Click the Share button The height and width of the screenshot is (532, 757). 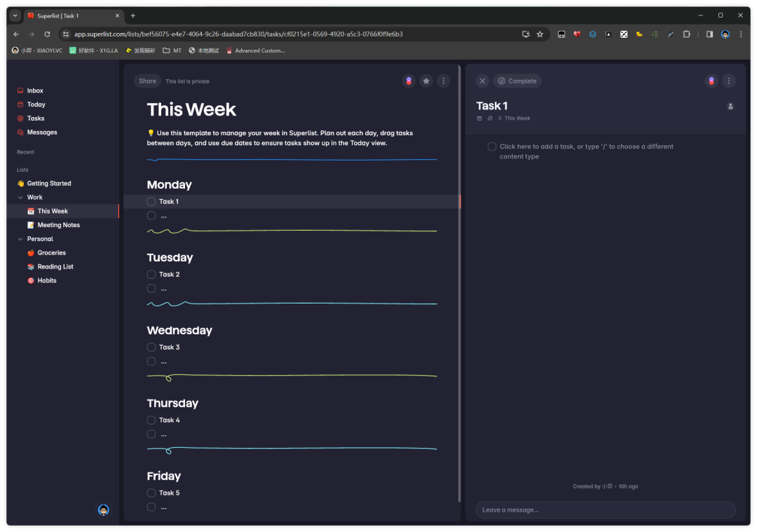point(147,81)
